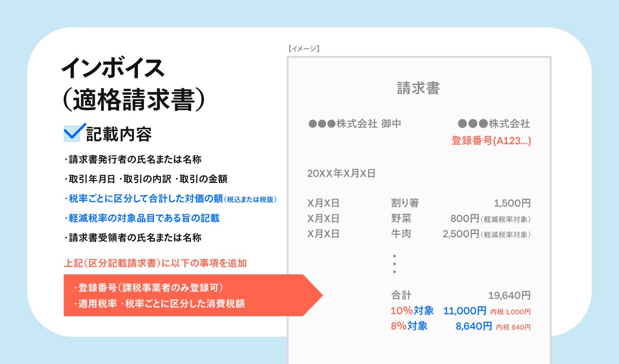The height and width of the screenshot is (364, 619).
Task: Click the vertical ellipsis dots in the invoice
Action: (394, 263)
